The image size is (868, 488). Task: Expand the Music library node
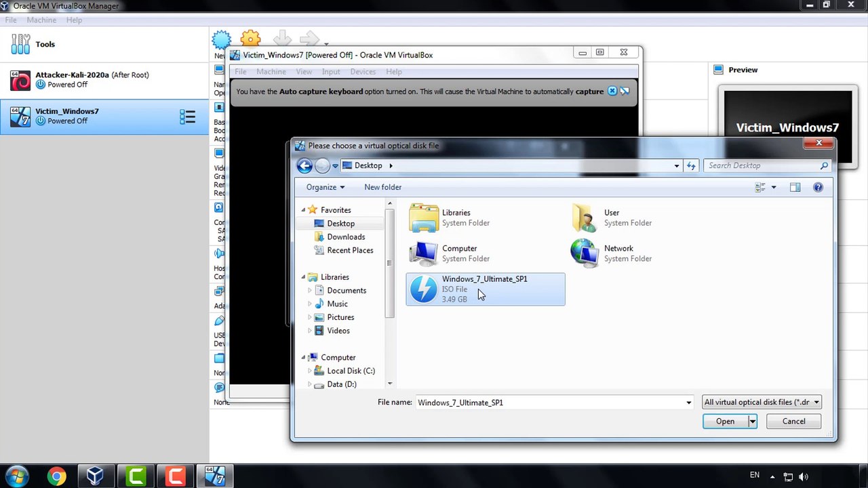tap(310, 304)
